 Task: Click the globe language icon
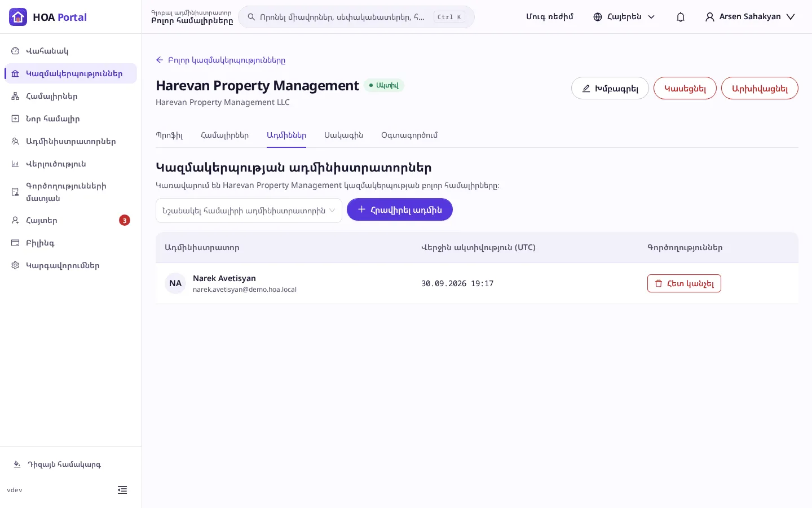pos(598,17)
